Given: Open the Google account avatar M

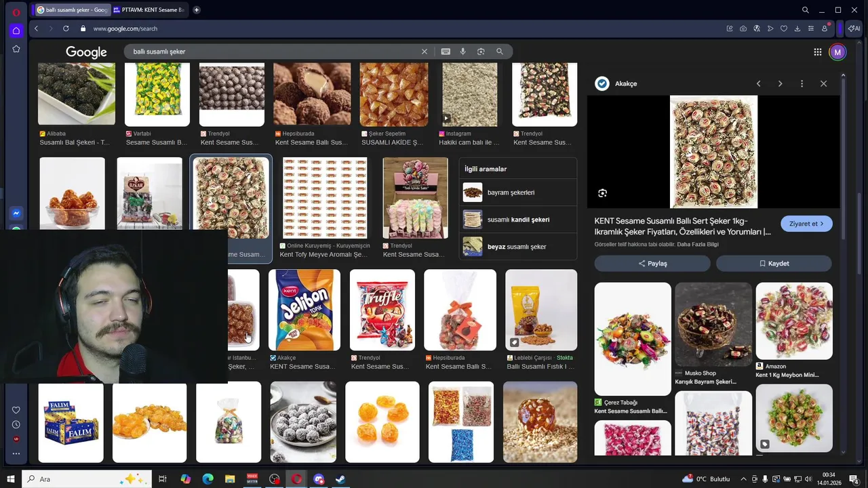Looking at the screenshot, I should (837, 52).
